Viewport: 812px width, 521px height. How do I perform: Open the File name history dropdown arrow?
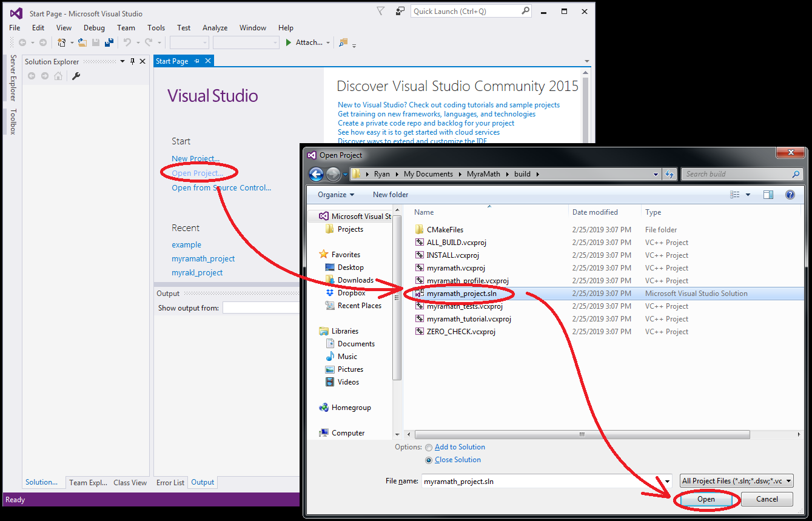[668, 482]
